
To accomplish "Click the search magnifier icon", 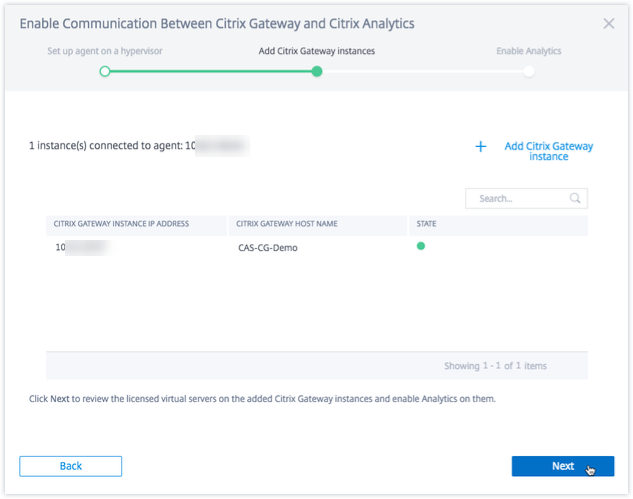I will pos(575,199).
